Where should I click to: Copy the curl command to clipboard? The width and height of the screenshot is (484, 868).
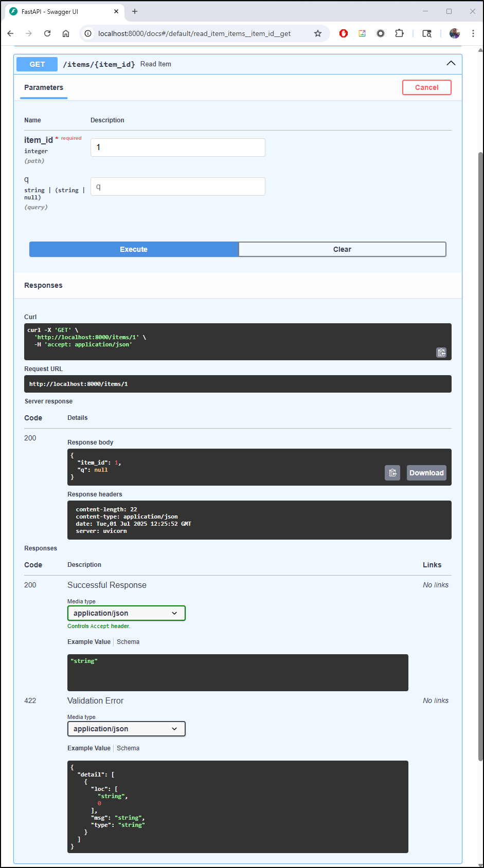tap(441, 353)
